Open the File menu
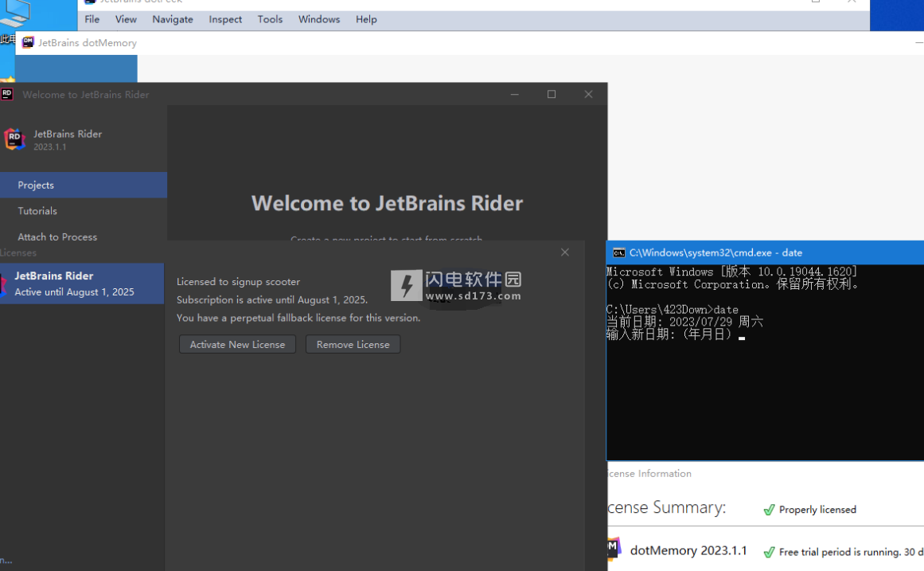 pyautogui.click(x=92, y=19)
